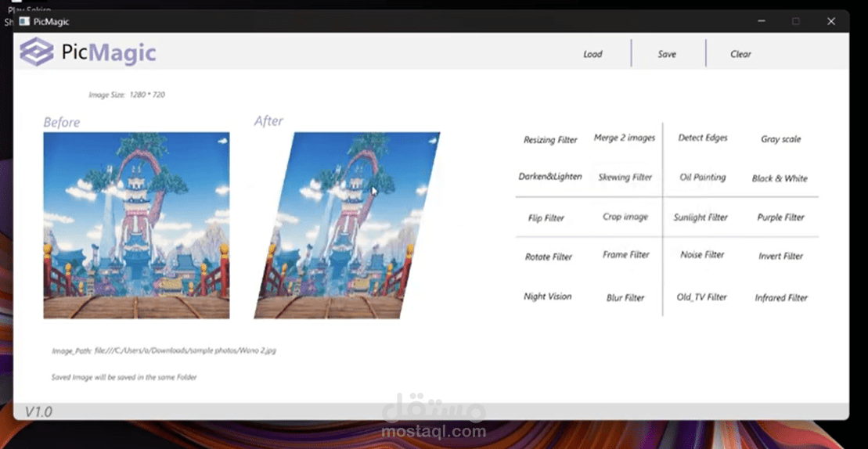
Task: Choose the Rotate Filter
Action: point(549,257)
